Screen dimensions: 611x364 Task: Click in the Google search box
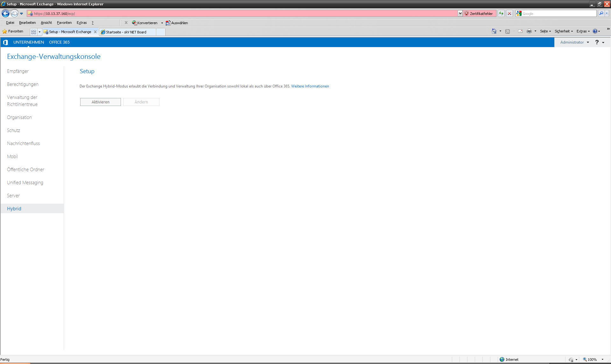coord(558,13)
